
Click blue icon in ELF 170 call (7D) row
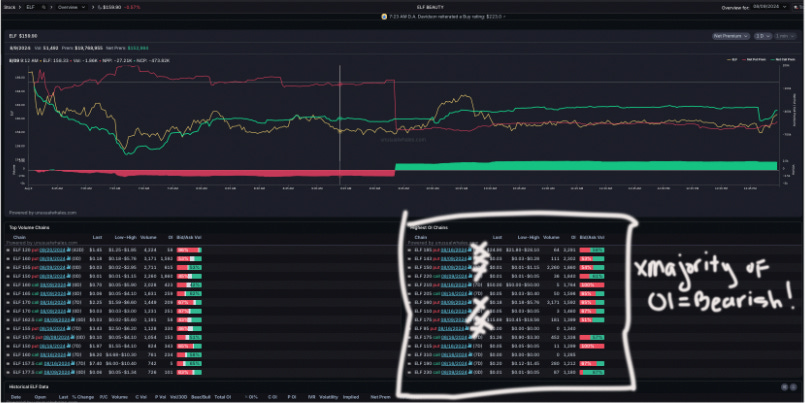coord(67,302)
